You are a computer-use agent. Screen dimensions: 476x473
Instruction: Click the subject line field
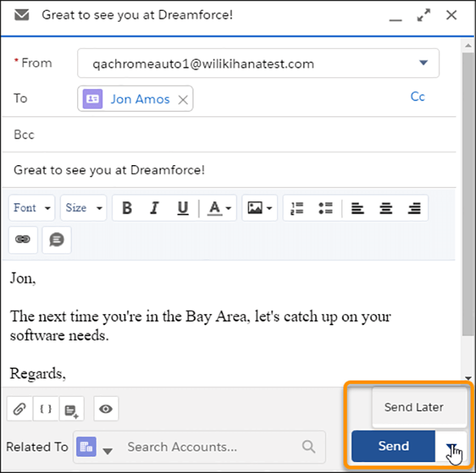229,170
